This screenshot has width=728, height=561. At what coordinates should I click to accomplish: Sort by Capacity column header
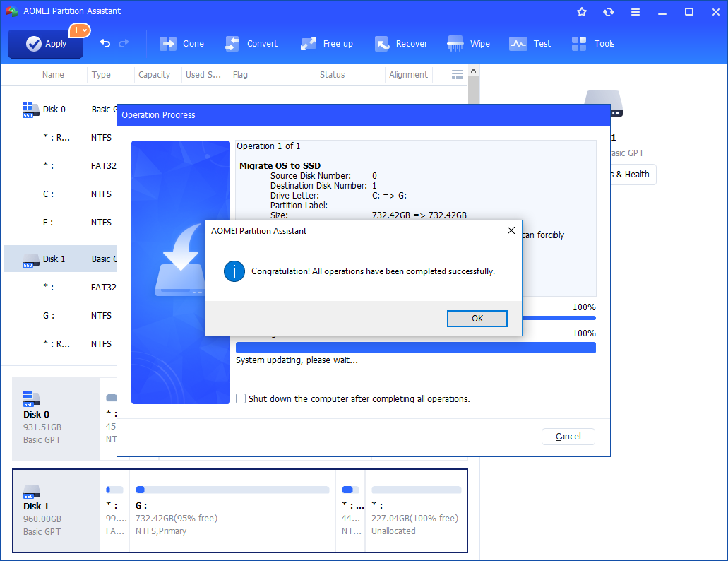[x=154, y=75]
